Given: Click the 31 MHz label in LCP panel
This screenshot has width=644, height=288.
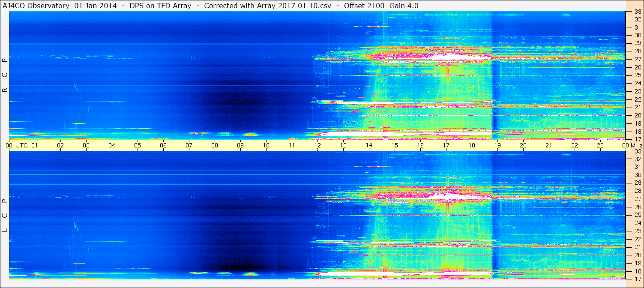Looking at the screenshot, I should pos(637,167).
